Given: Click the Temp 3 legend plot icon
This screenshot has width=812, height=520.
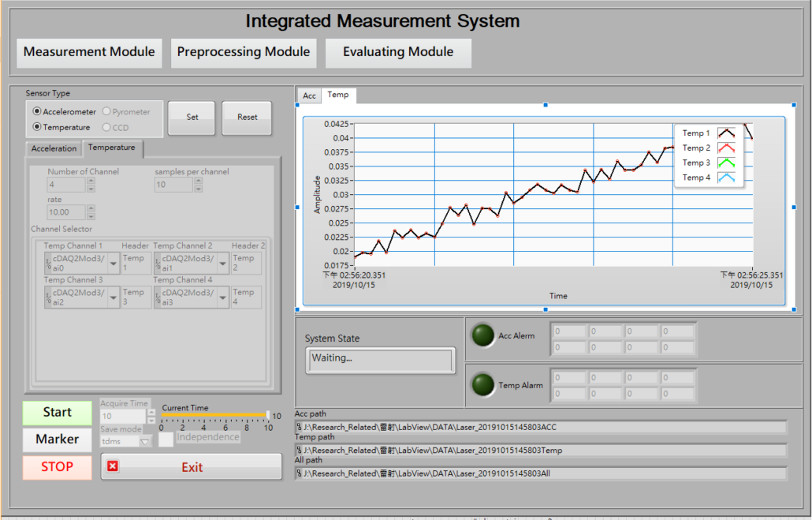Looking at the screenshot, I should pyautogui.click(x=726, y=163).
